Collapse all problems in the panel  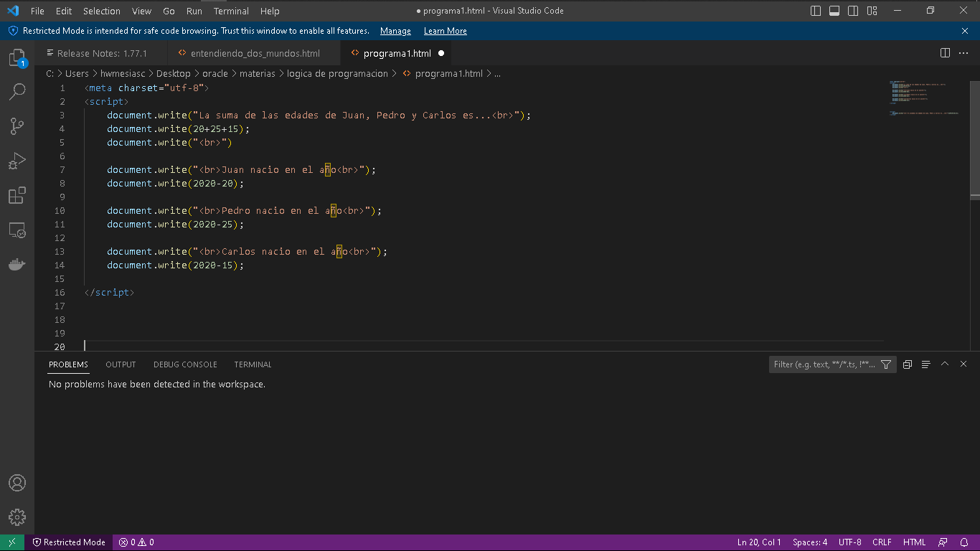[x=908, y=364]
